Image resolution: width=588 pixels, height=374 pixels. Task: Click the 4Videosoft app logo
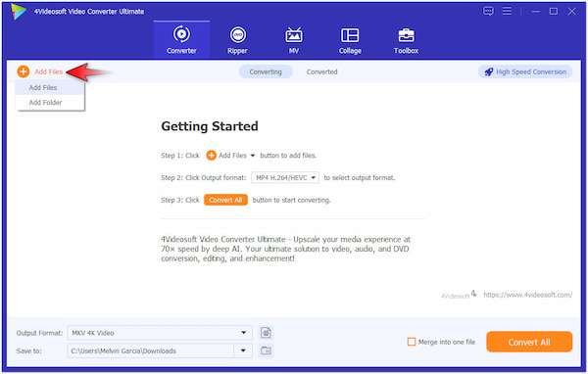[x=18, y=11]
